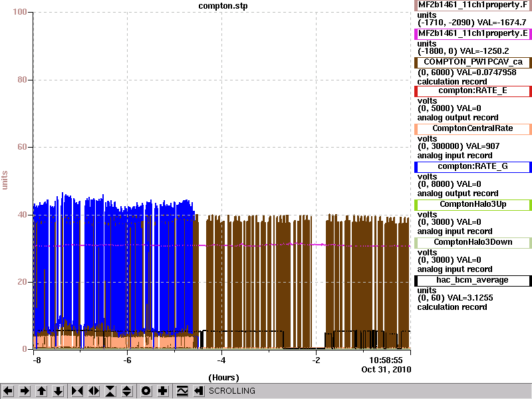Click the x-axis -4 tick label
532x399 pixels.
pyautogui.click(x=221, y=360)
